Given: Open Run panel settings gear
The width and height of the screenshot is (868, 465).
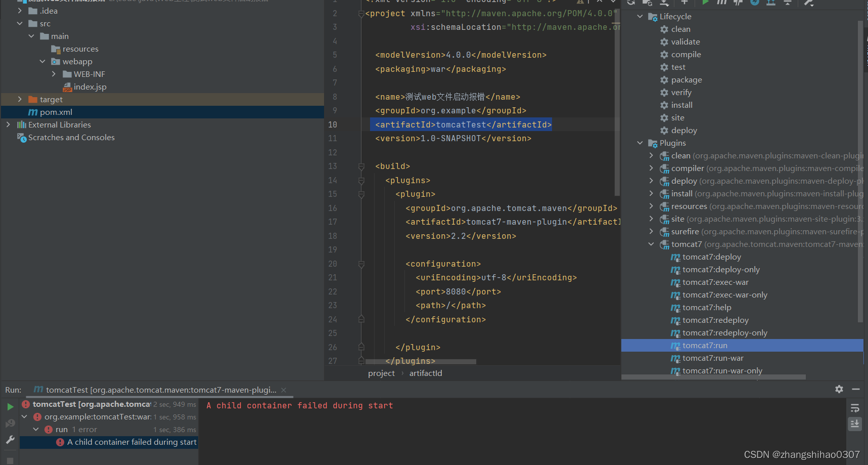Looking at the screenshot, I should coord(839,389).
